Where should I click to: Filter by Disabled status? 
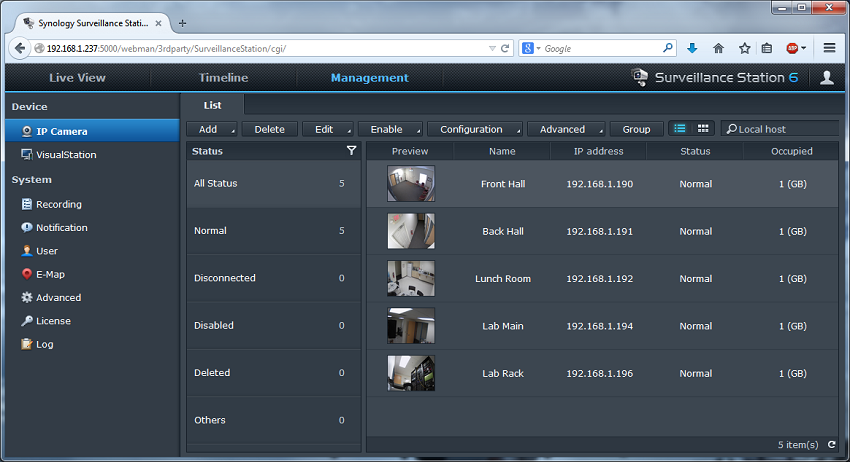274,325
